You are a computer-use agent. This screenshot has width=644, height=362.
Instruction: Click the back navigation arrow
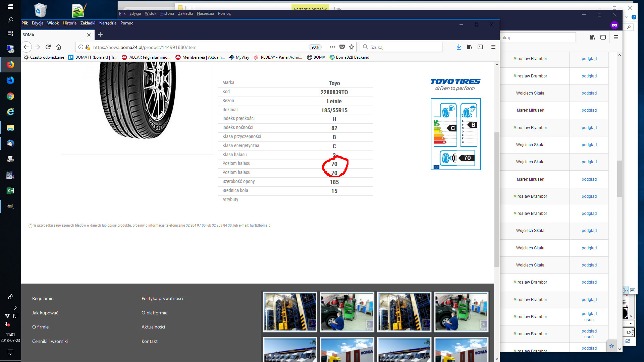click(26, 47)
